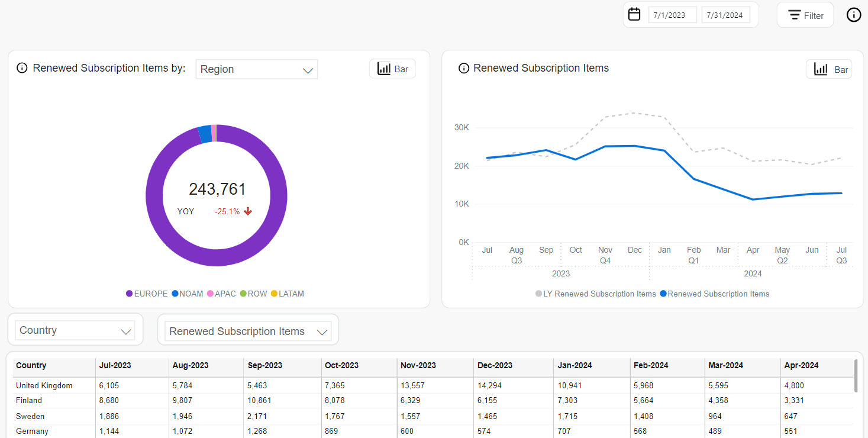Switch the line chart to Bar view
Viewport: 868px width, 438px height.
[x=829, y=69]
